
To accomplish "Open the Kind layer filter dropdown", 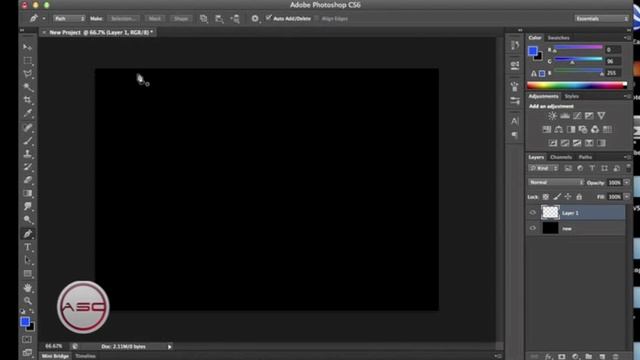I will (543, 168).
